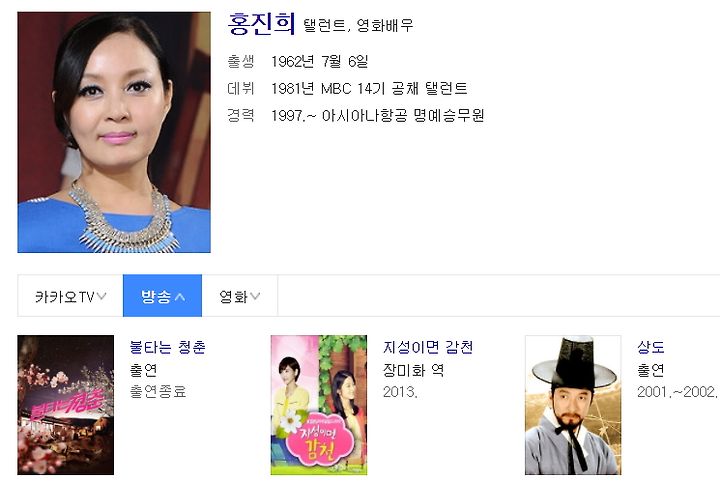Click the 불타는 청춘 poster thumbnail

(x=66, y=405)
